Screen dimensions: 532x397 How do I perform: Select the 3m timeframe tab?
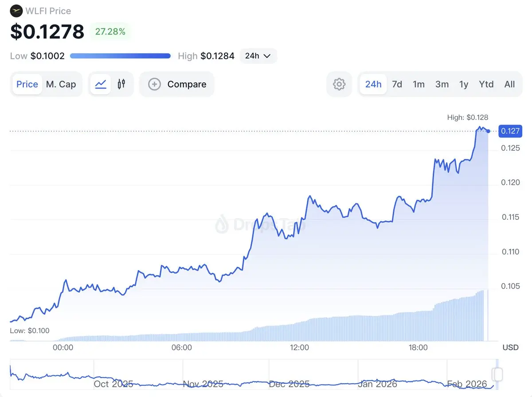tap(442, 84)
